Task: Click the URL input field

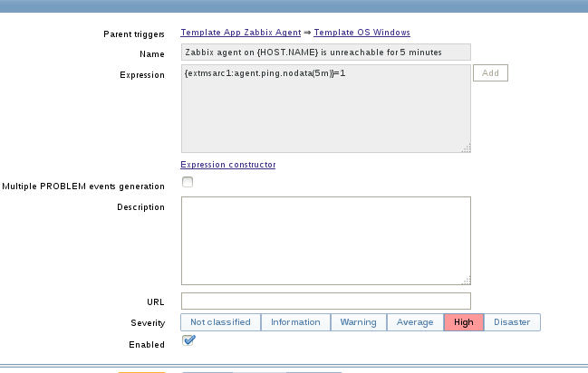Action: [326, 301]
